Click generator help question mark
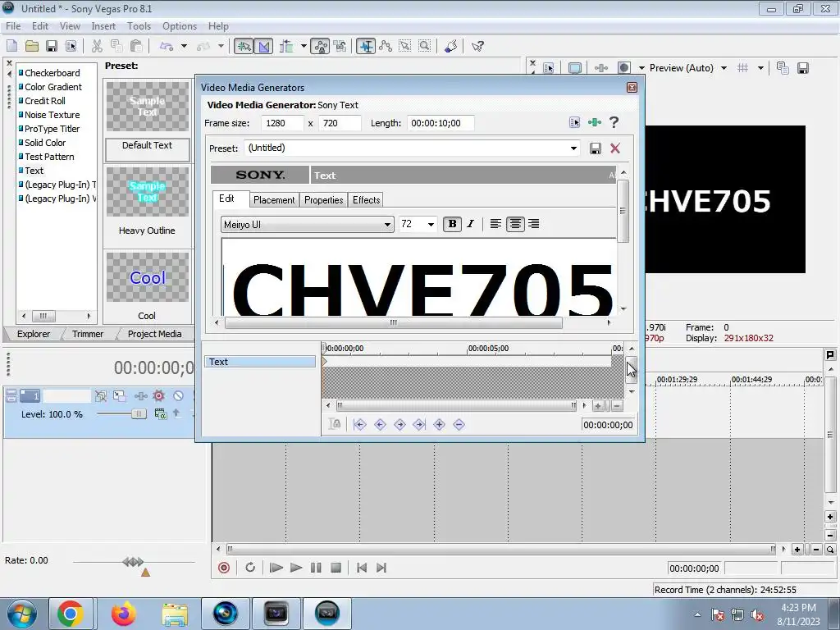 [614, 123]
